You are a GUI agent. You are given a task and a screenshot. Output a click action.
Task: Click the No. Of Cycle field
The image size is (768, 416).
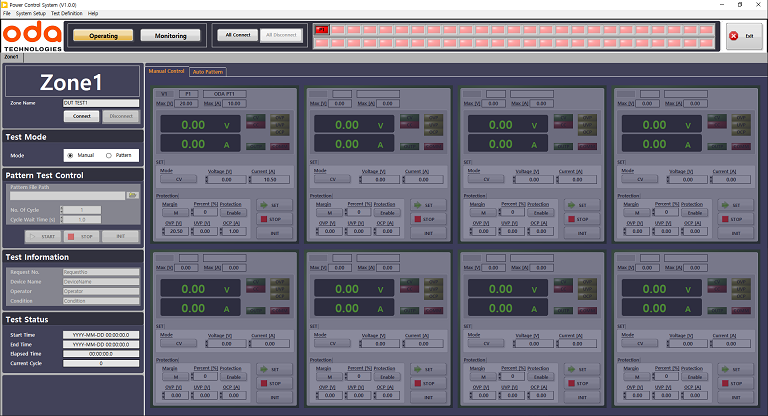point(82,210)
